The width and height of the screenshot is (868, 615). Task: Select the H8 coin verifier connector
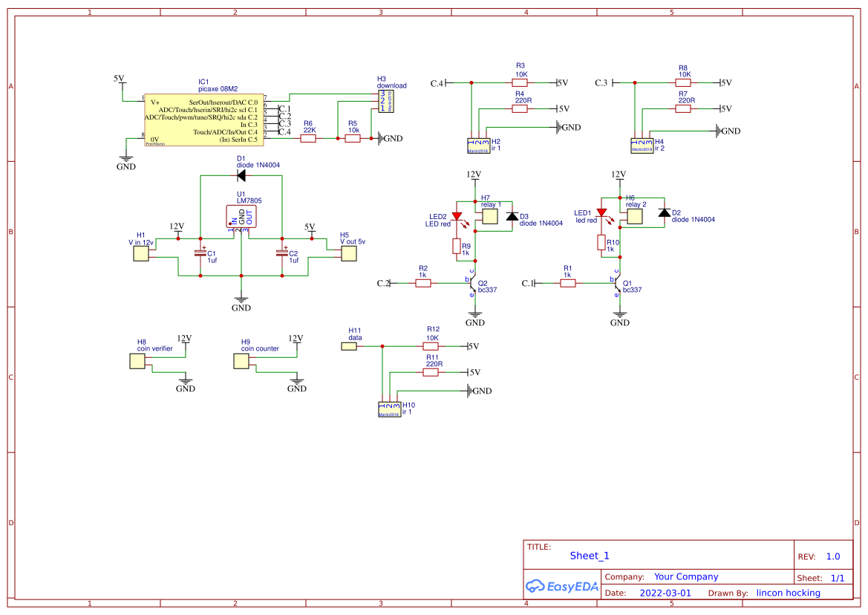(138, 360)
